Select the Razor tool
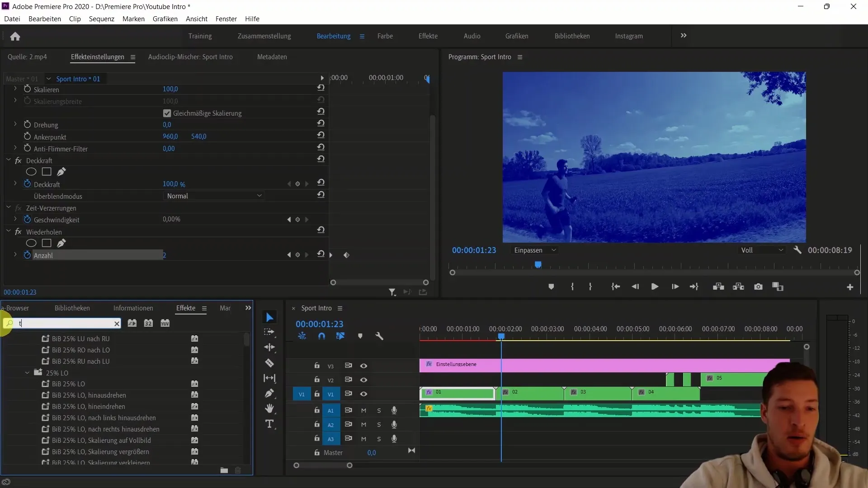868x488 pixels. [269, 363]
